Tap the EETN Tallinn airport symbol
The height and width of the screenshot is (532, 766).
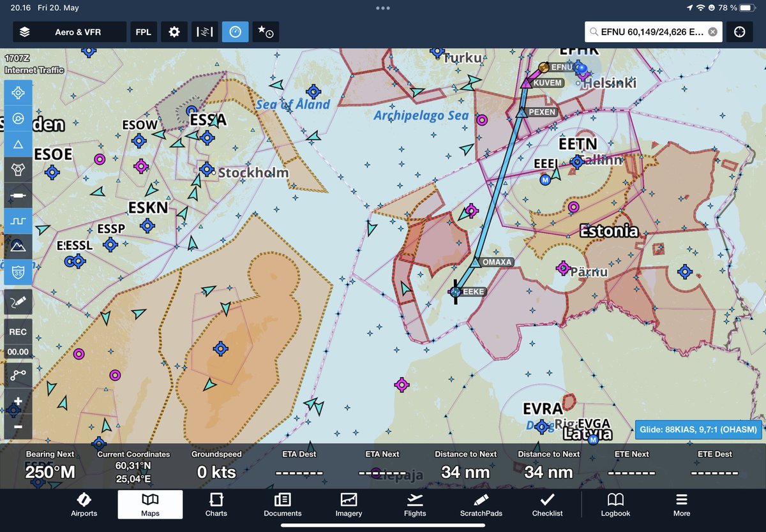pyautogui.click(x=578, y=161)
